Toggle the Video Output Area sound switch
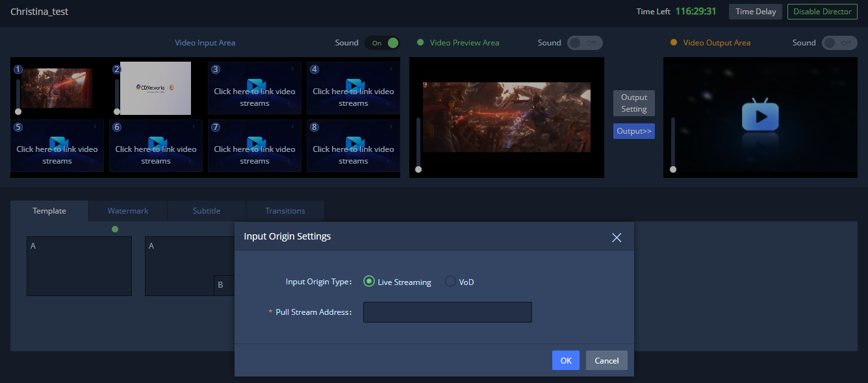The height and width of the screenshot is (383, 868). pyautogui.click(x=839, y=43)
